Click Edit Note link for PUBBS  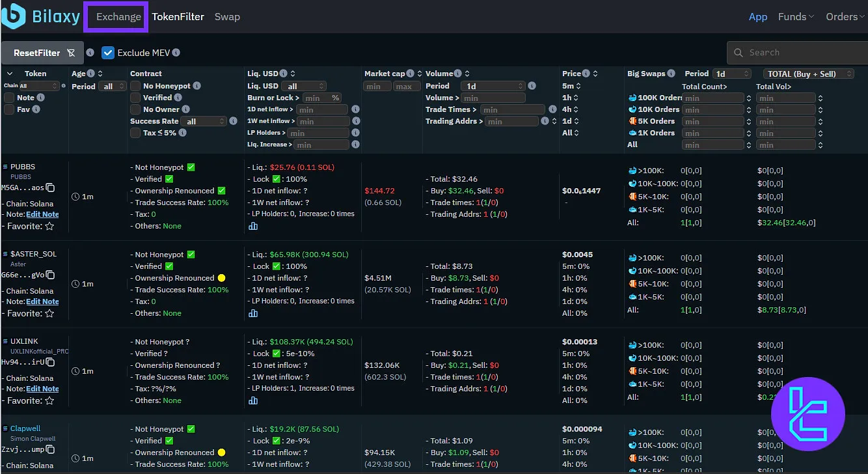(x=42, y=214)
